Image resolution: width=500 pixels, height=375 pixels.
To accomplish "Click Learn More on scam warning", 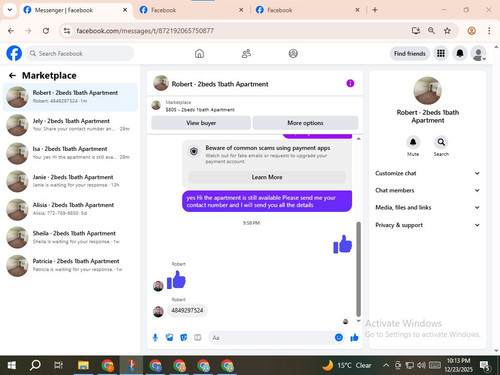I will [267, 177].
